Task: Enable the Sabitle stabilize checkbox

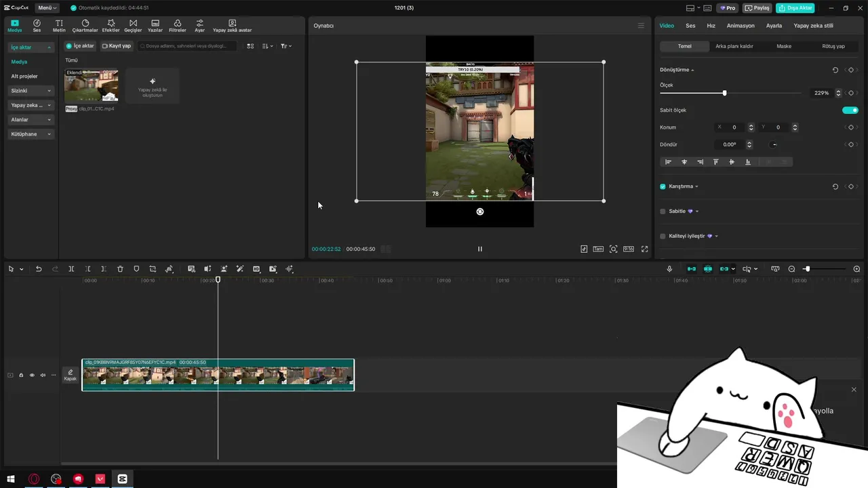Action: (x=663, y=211)
